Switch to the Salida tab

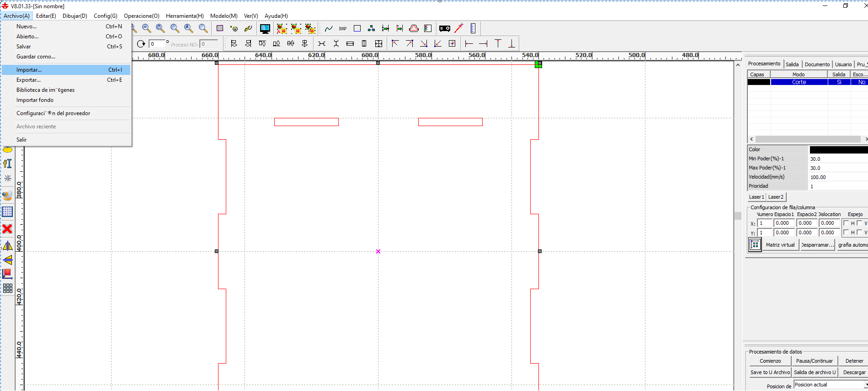pyautogui.click(x=792, y=64)
